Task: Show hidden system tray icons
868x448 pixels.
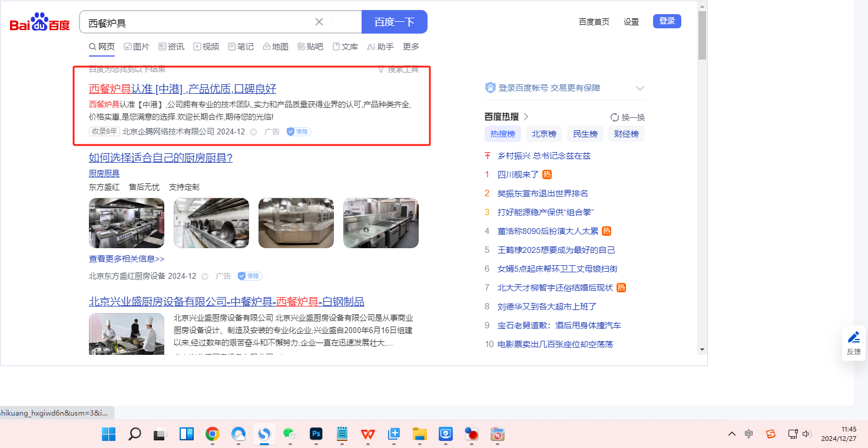Action: pyautogui.click(x=732, y=434)
